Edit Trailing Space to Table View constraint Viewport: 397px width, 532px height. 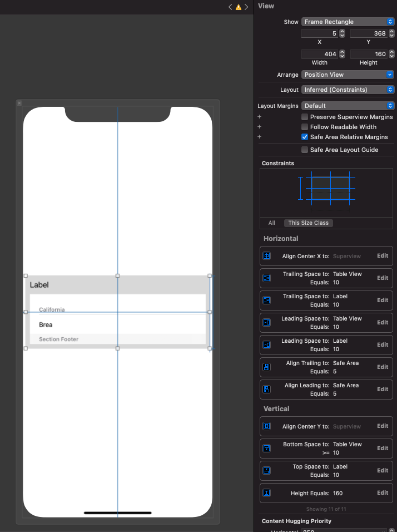pyautogui.click(x=383, y=278)
